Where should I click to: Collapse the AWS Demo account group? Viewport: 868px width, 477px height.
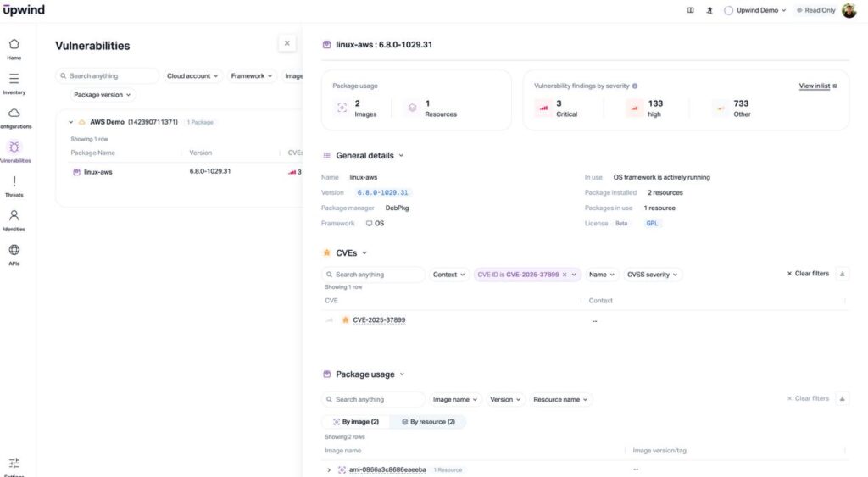pyautogui.click(x=71, y=122)
